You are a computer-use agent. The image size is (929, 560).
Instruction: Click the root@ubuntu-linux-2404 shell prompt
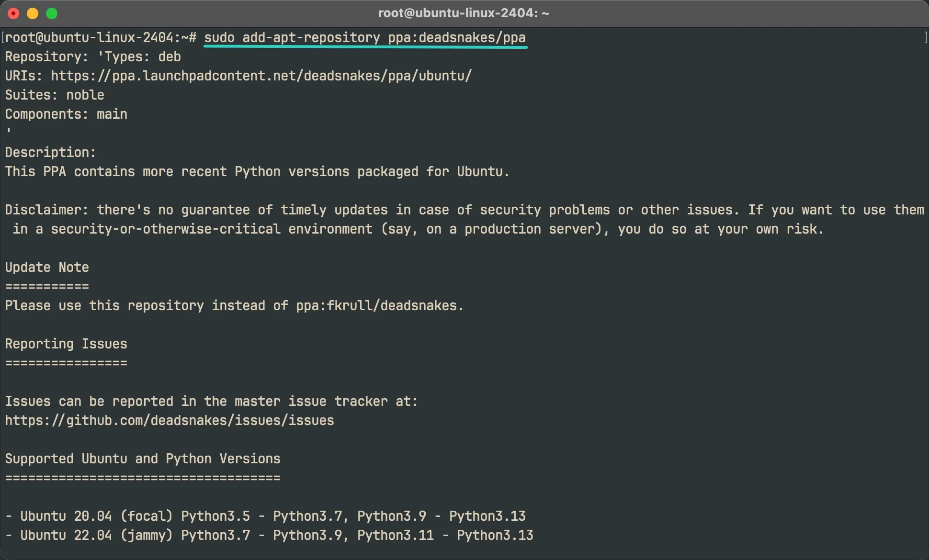click(x=101, y=38)
